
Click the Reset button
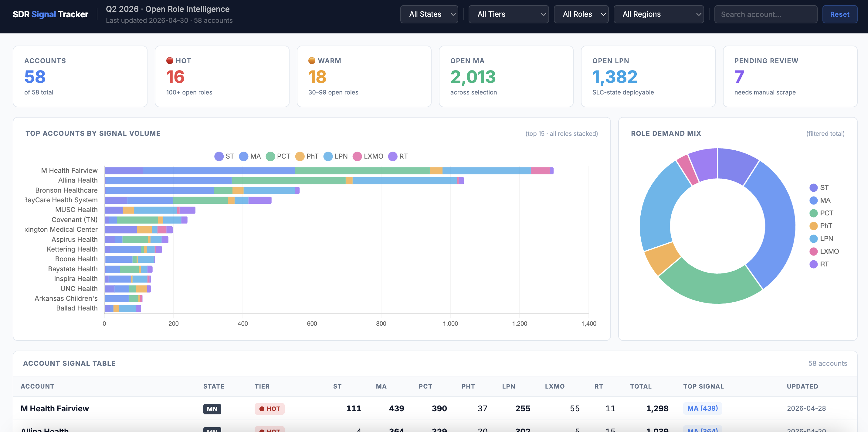click(840, 14)
